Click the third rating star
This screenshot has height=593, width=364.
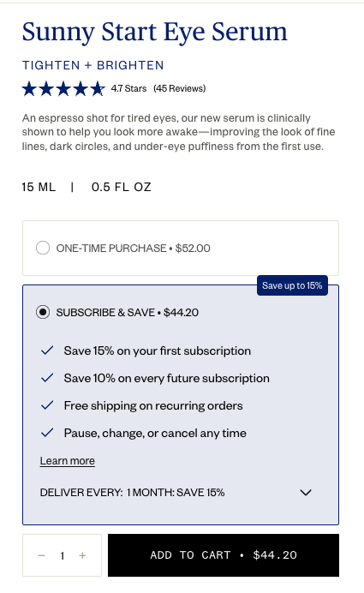[63, 89]
